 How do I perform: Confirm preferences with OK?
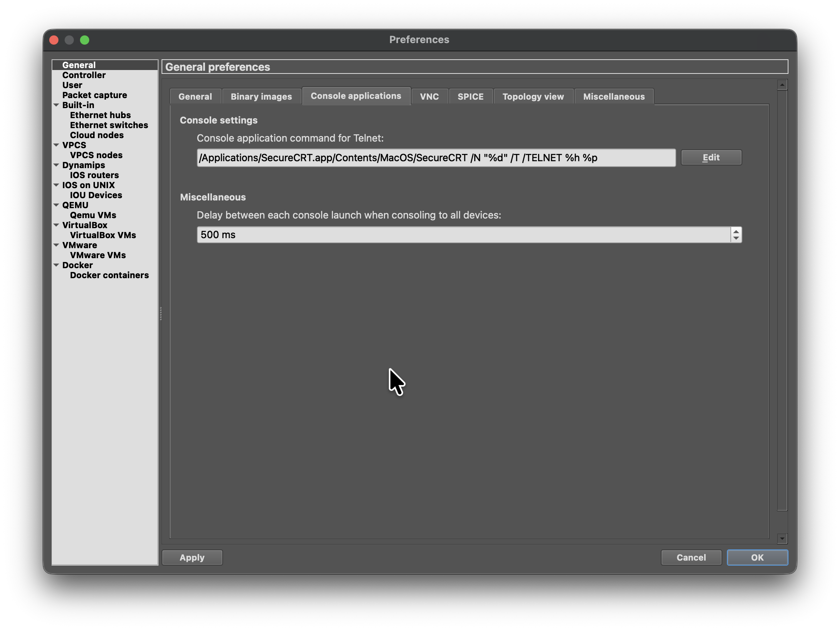(757, 558)
